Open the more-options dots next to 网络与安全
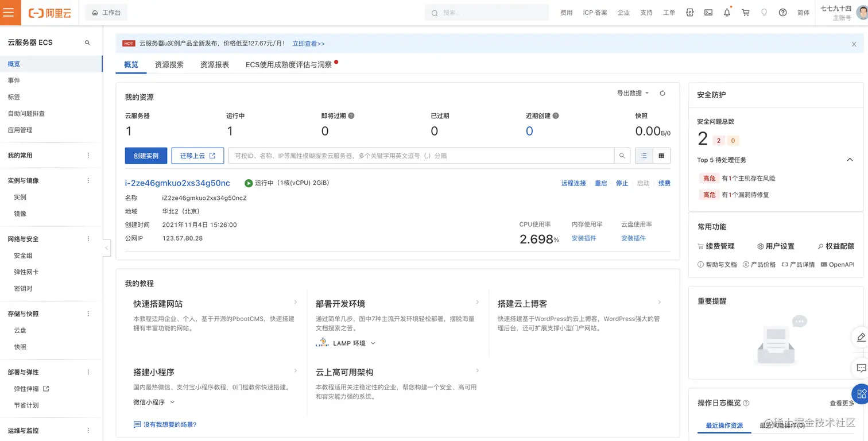868x441 pixels. (x=88, y=239)
